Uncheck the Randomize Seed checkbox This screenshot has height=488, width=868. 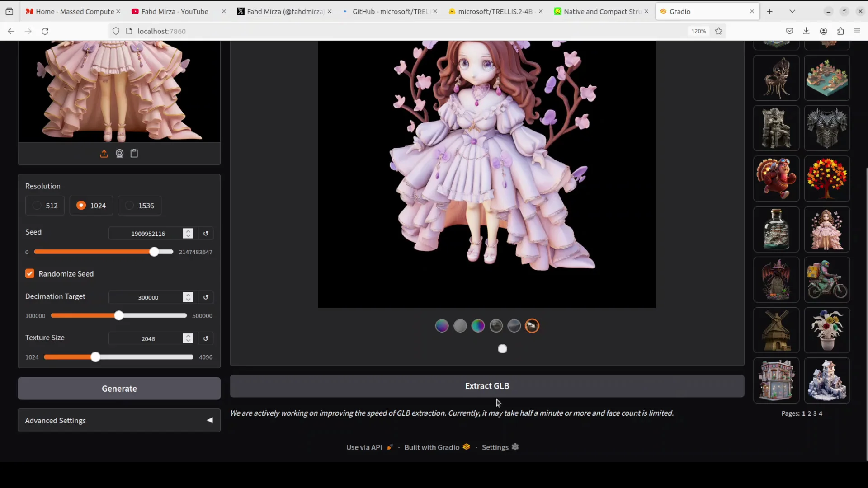(30, 274)
